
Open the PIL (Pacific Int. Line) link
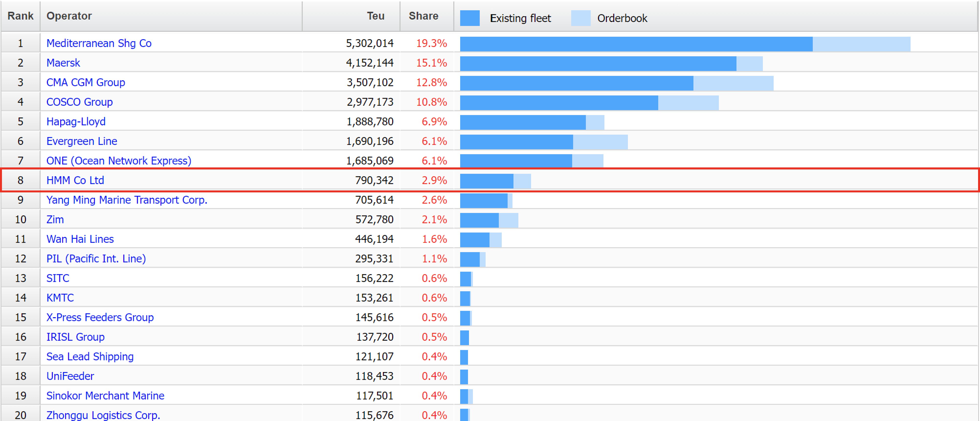96,259
